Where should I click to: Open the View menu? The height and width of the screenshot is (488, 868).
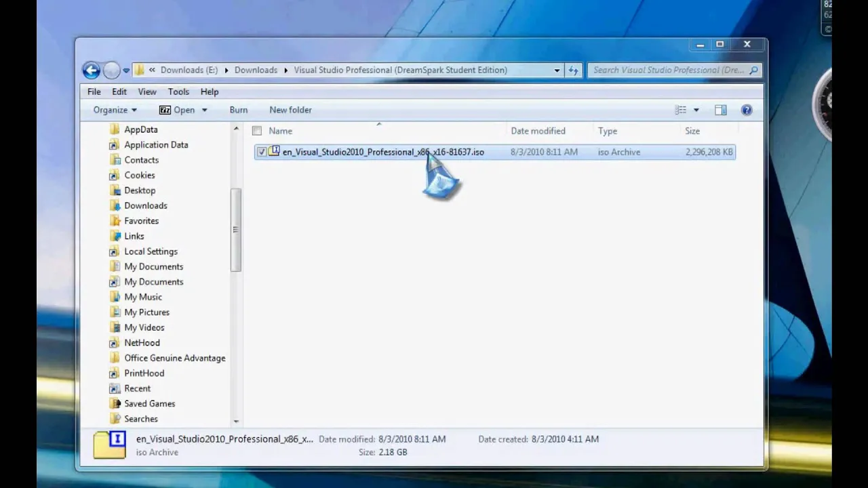(147, 91)
